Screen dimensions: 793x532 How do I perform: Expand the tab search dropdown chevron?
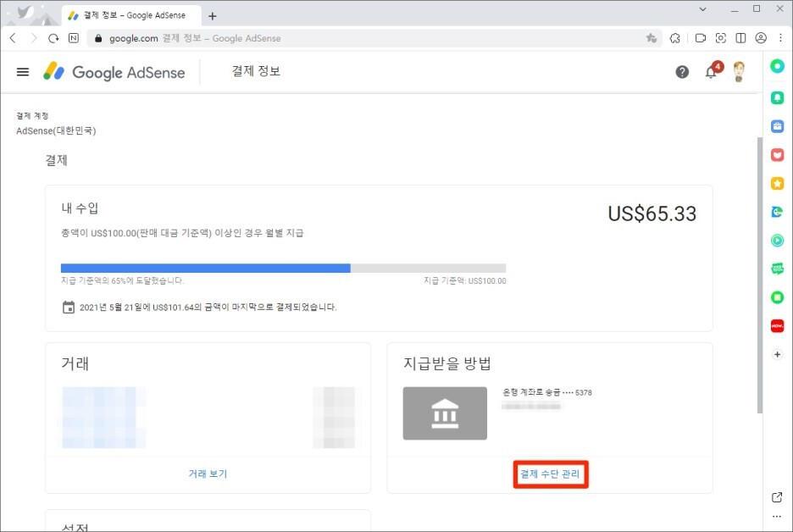coord(703,9)
